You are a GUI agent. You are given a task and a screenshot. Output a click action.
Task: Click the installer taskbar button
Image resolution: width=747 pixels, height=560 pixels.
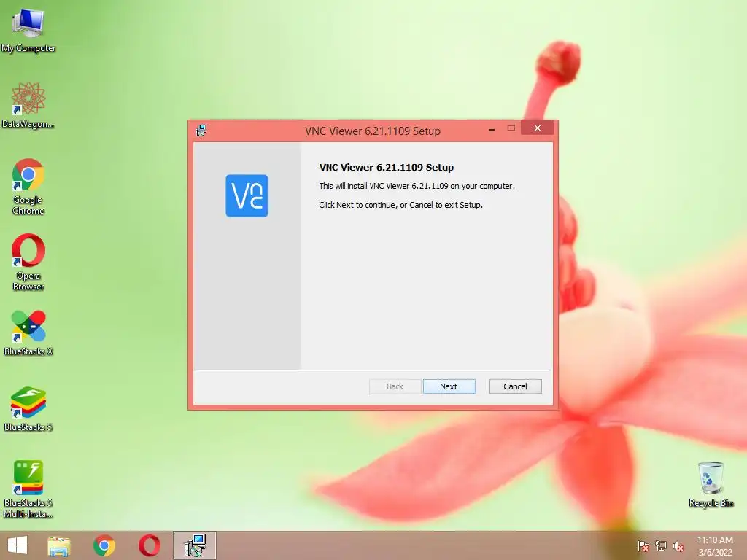click(194, 545)
